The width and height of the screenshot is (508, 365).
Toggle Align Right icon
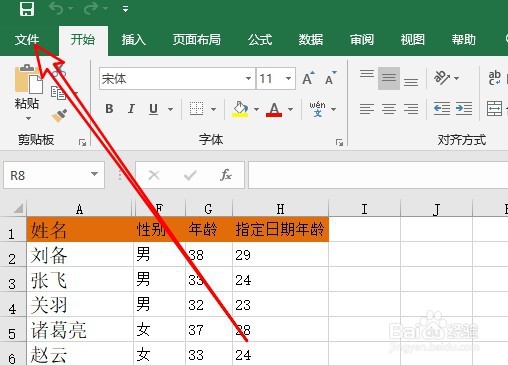pyautogui.click(x=411, y=109)
